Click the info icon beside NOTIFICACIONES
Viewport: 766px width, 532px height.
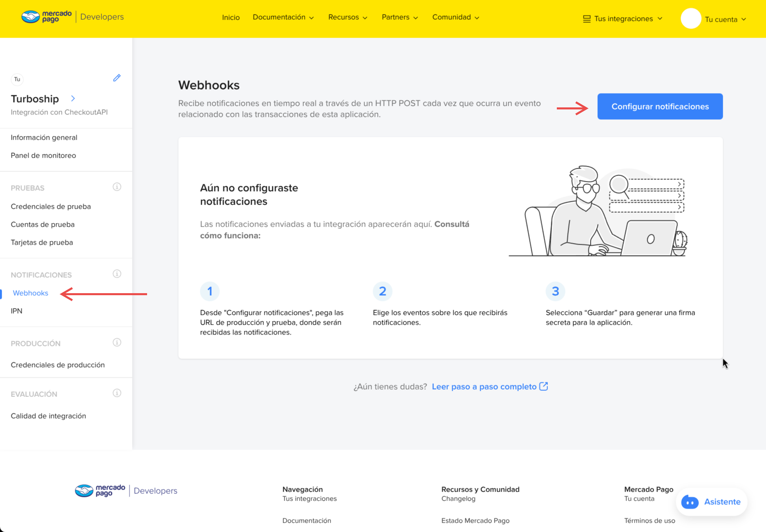click(x=117, y=274)
